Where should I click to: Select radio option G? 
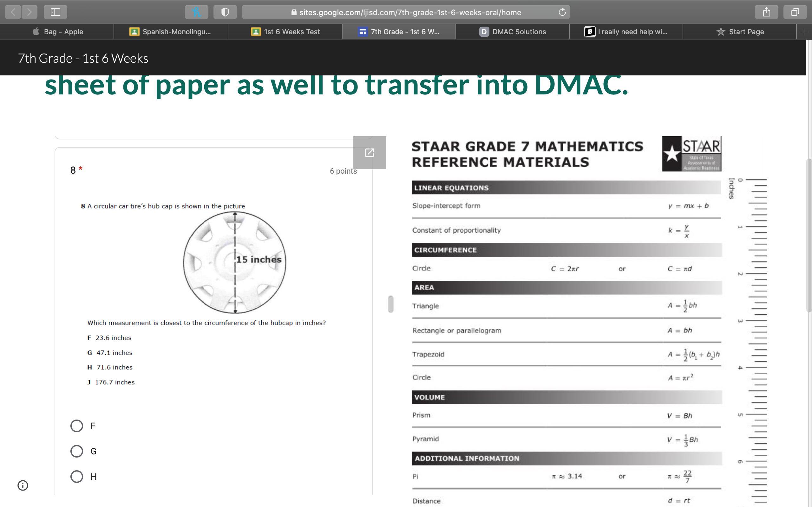pos(77,451)
